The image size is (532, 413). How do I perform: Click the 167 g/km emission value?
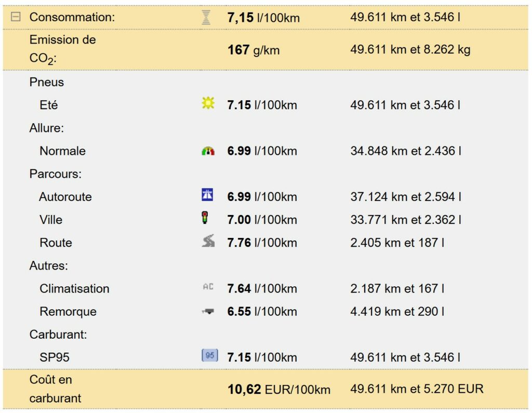pyautogui.click(x=254, y=50)
